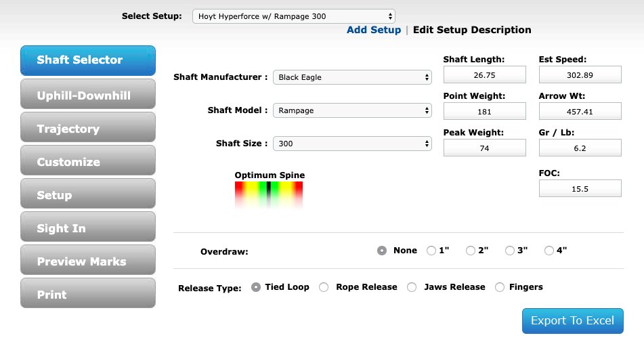Image resolution: width=644 pixels, height=342 pixels.
Task: Open the Setup section
Action: click(x=88, y=194)
